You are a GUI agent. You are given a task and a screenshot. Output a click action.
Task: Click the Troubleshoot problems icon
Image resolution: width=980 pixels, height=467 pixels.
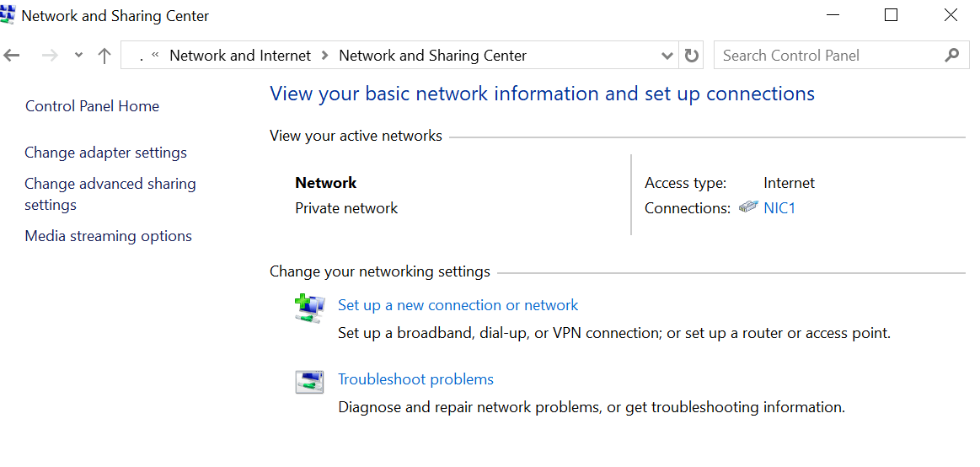[309, 381]
